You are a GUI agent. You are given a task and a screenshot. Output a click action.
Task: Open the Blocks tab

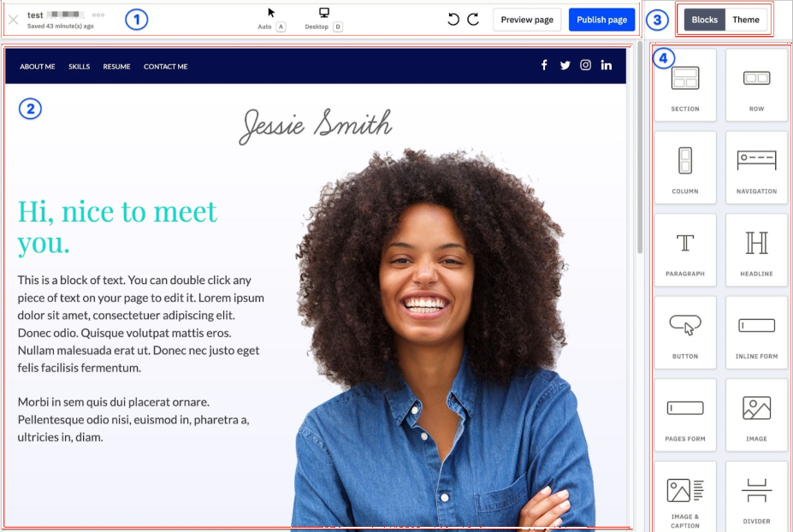[x=704, y=20]
